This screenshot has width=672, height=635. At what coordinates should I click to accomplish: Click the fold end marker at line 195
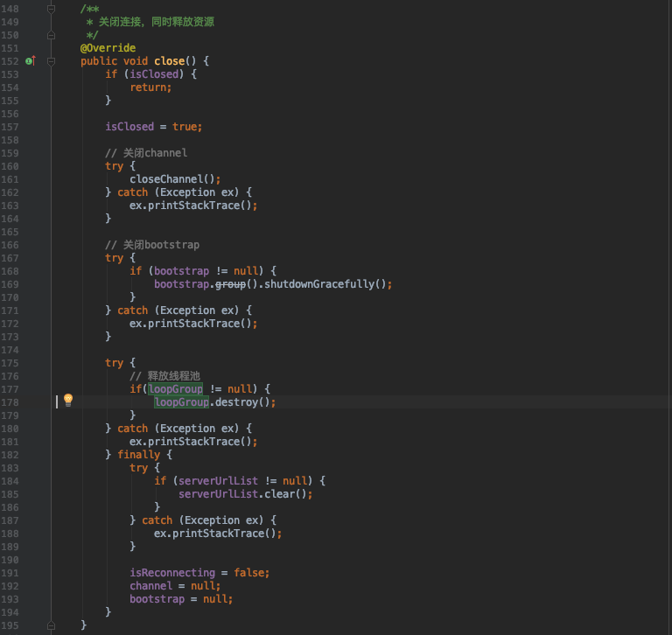tap(51, 625)
